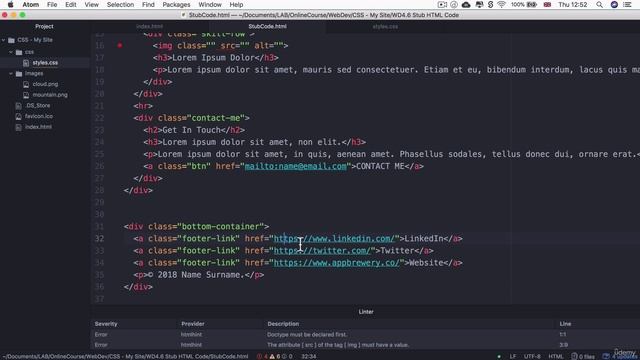Click the mountain.png file icon
This screenshot has height=360, width=640.
(26, 95)
